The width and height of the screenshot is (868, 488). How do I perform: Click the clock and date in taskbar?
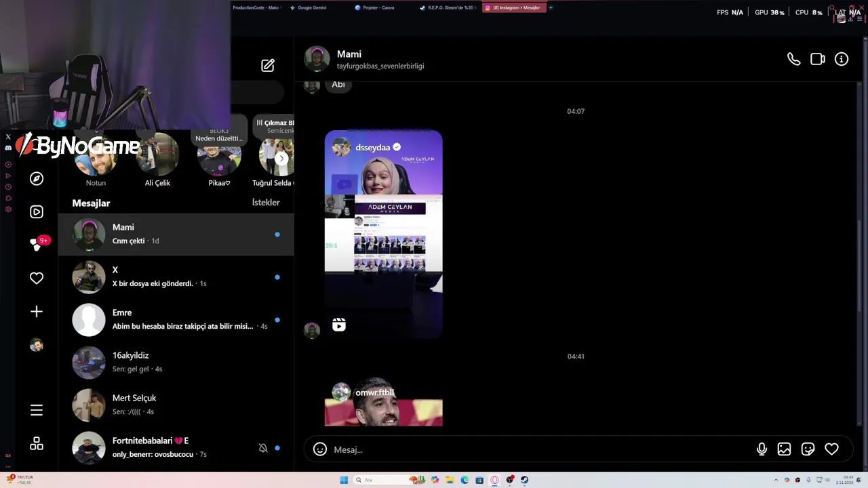tap(844, 480)
